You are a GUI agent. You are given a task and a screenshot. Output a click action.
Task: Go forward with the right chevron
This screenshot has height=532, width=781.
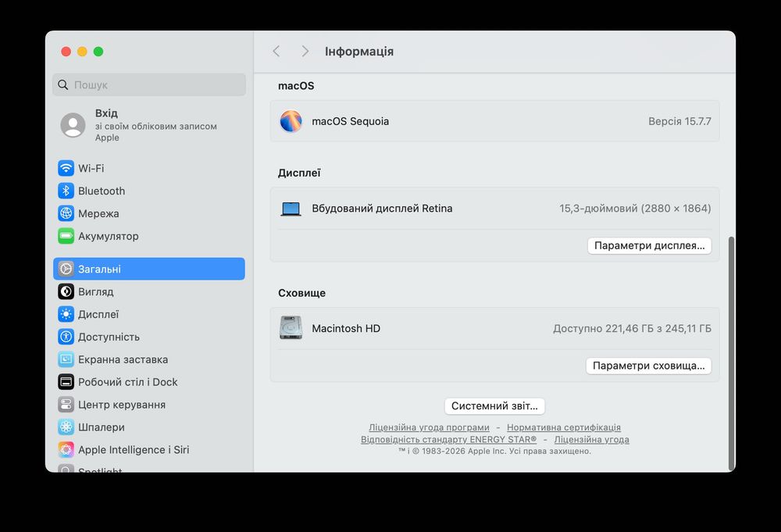coord(305,52)
